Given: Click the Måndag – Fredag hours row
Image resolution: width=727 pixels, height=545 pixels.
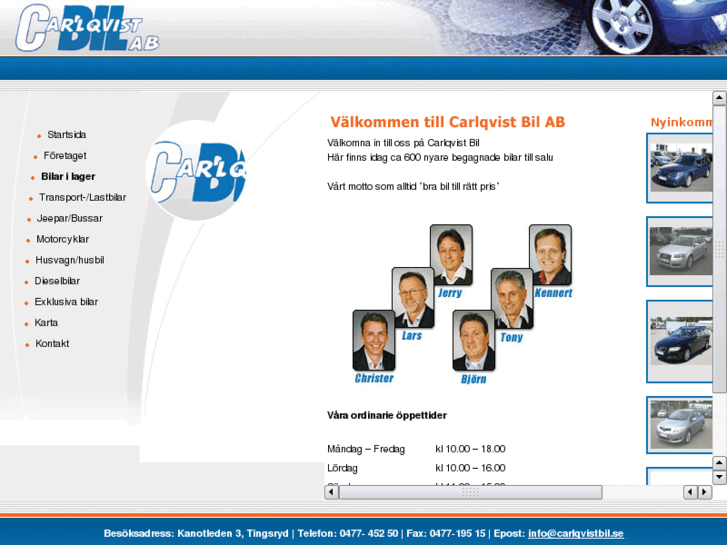Looking at the screenshot, I should pos(416,449).
